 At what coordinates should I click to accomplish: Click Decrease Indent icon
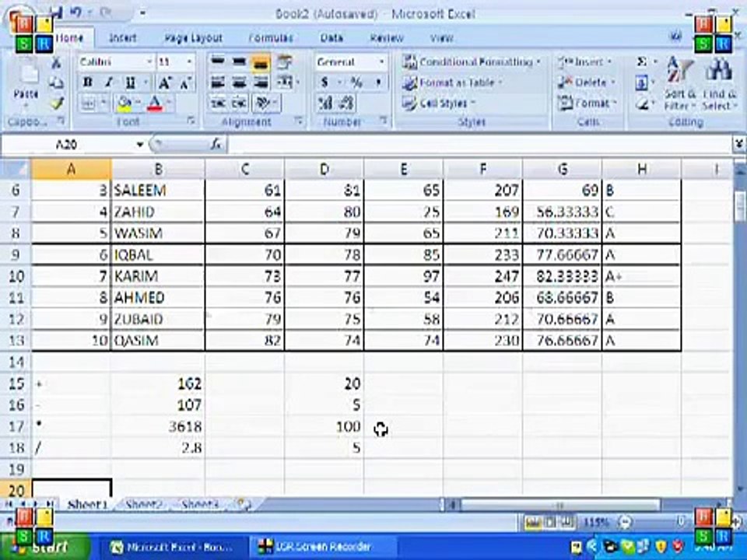[218, 103]
